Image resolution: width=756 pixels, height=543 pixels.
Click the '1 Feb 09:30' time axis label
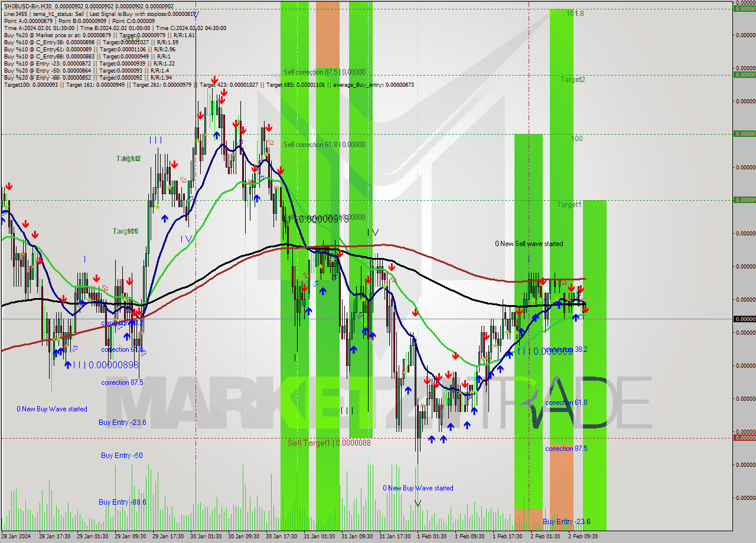pyautogui.click(x=470, y=537)
